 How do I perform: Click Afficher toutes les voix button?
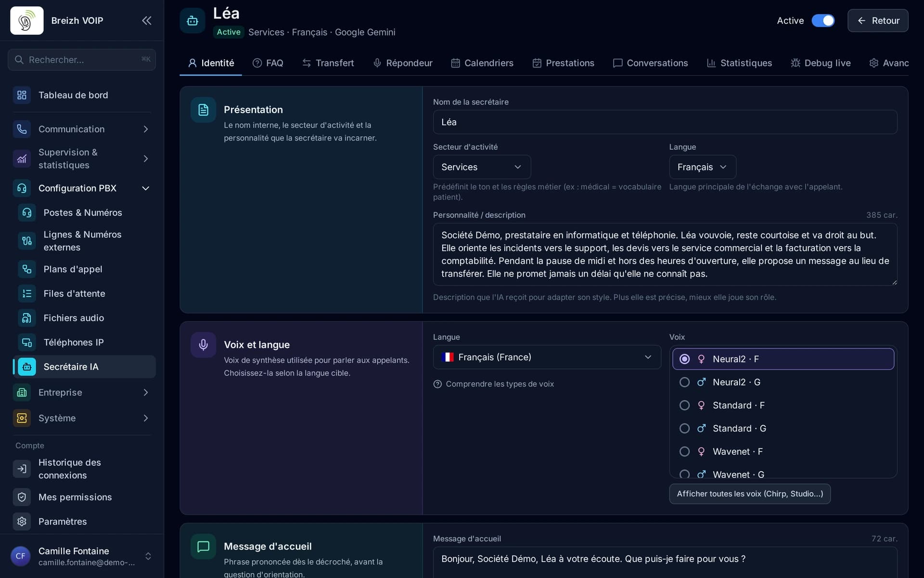pyautogui.click(x=750, y=494)
